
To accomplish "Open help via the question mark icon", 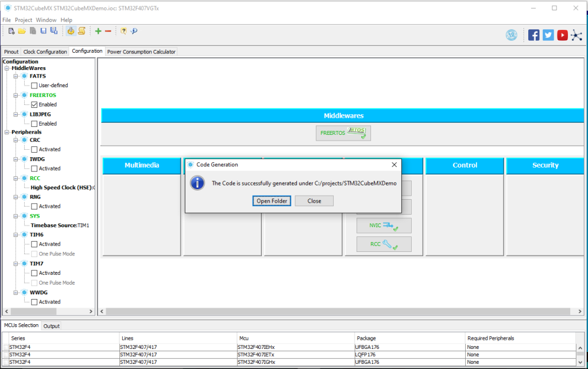I will (123, 31).
